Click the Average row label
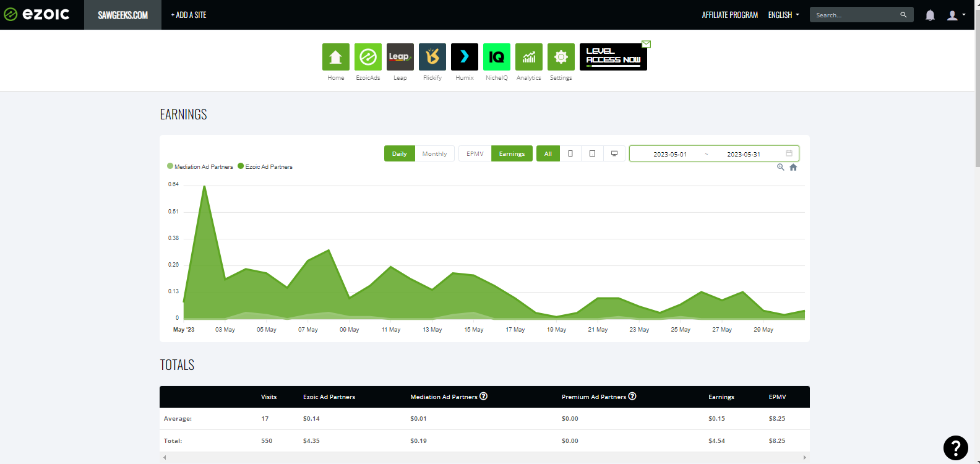 click(178, 419)
